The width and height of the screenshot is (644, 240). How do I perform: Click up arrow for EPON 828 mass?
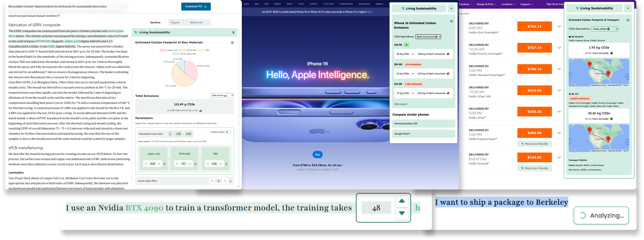(190, 164)
